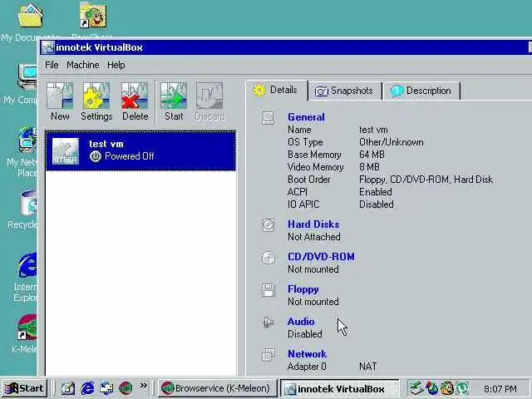Click the New virtual machine toolbar icon

coord(60,101)
